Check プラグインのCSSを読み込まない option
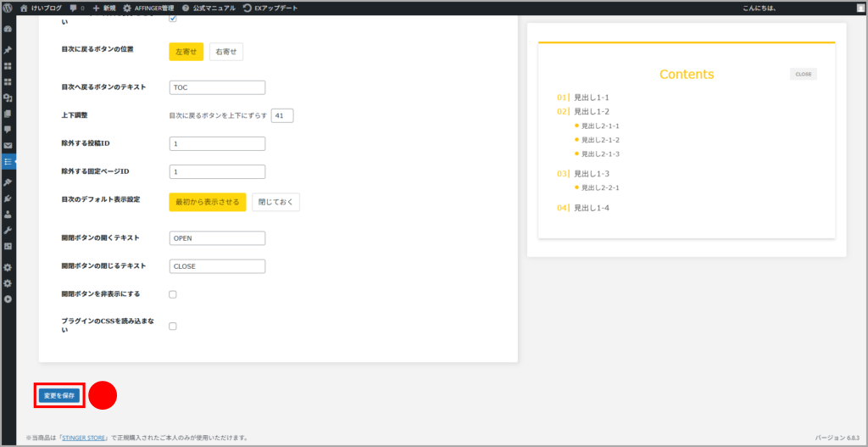This screenshot has height=447, width=868. coord(173,326)
